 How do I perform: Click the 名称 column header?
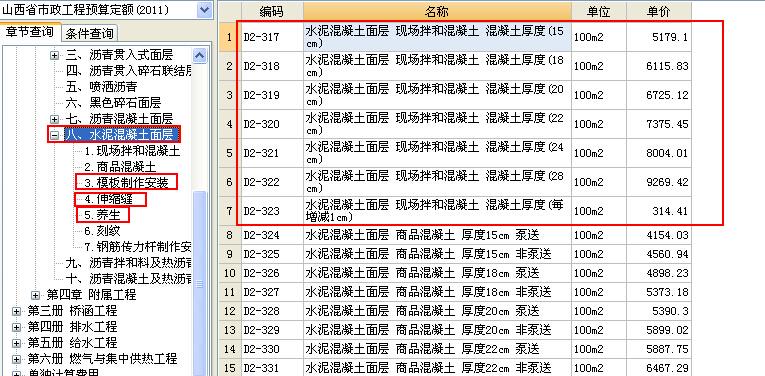tap(437, 12)
